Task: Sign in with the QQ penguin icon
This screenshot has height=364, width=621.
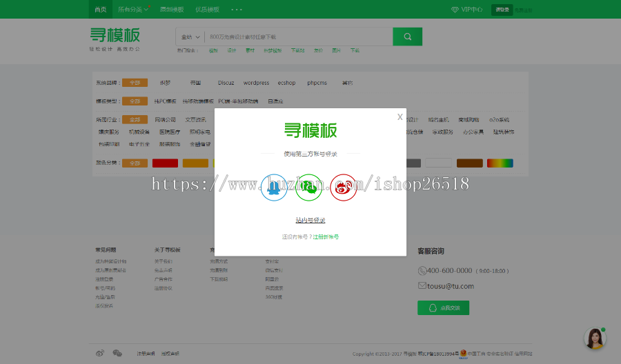Action: (274, 187)
